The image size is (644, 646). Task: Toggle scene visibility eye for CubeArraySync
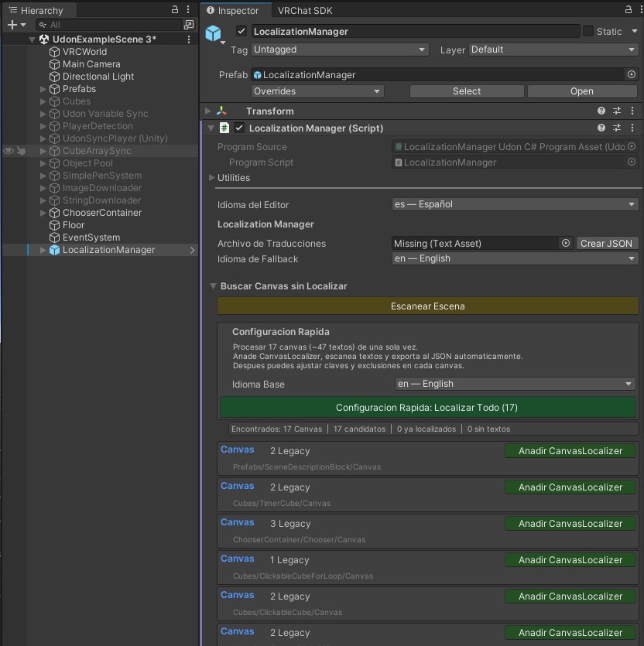(6, 150)
